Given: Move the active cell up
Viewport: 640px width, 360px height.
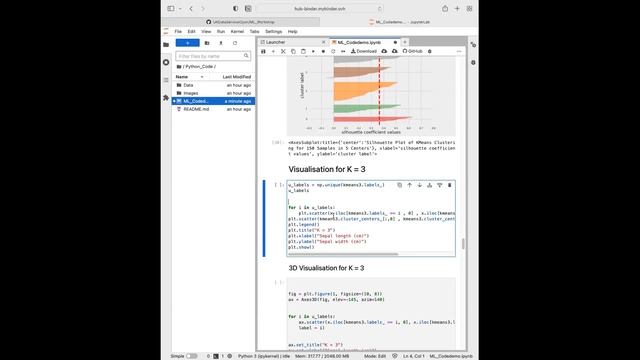Looking at the screenshot, I should 409,185.
